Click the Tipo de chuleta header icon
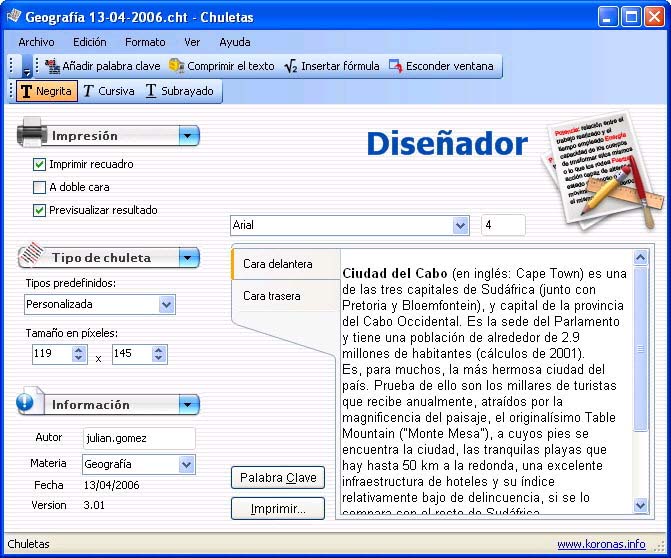Viewport: 671px width, 558px height. point(31,254)
